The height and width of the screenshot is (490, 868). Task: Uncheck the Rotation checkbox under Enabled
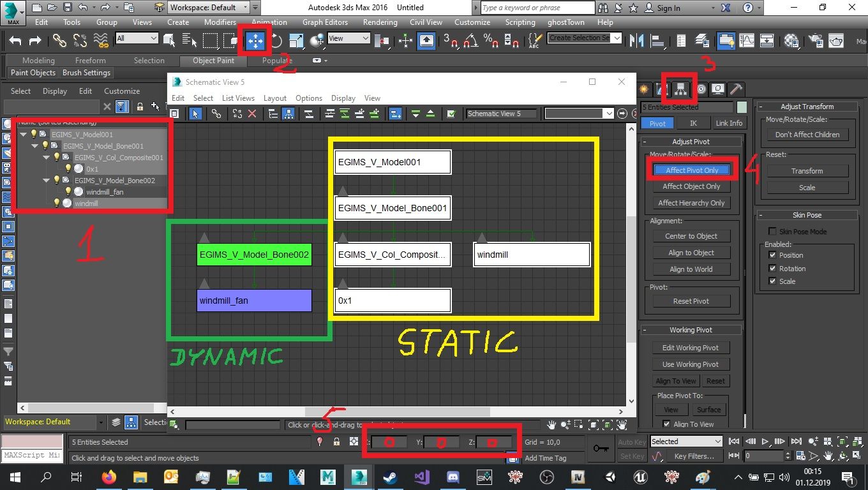773,269
